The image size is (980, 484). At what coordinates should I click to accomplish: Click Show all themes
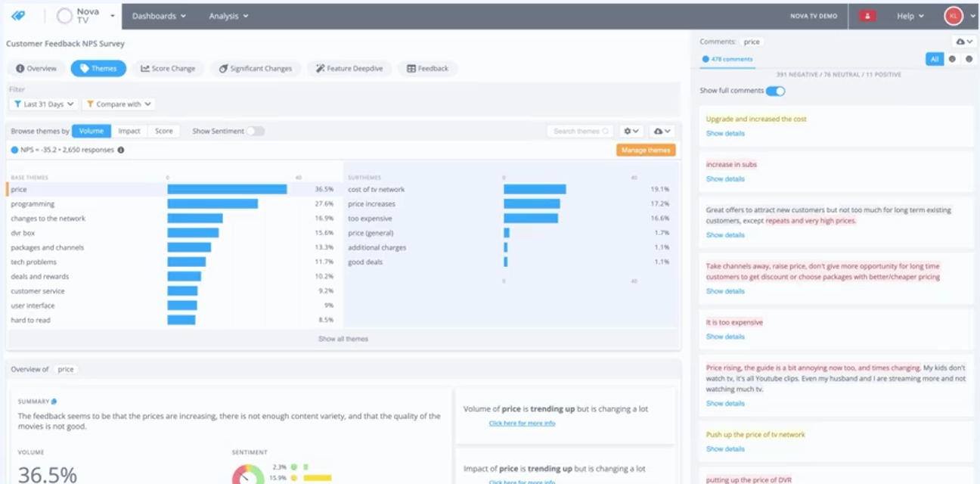(x=343, y=339)
